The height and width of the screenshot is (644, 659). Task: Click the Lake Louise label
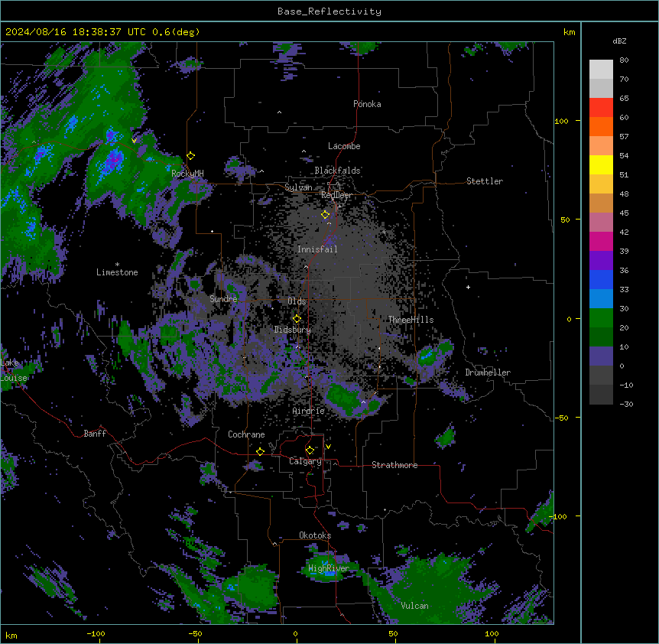coord(14,370)
